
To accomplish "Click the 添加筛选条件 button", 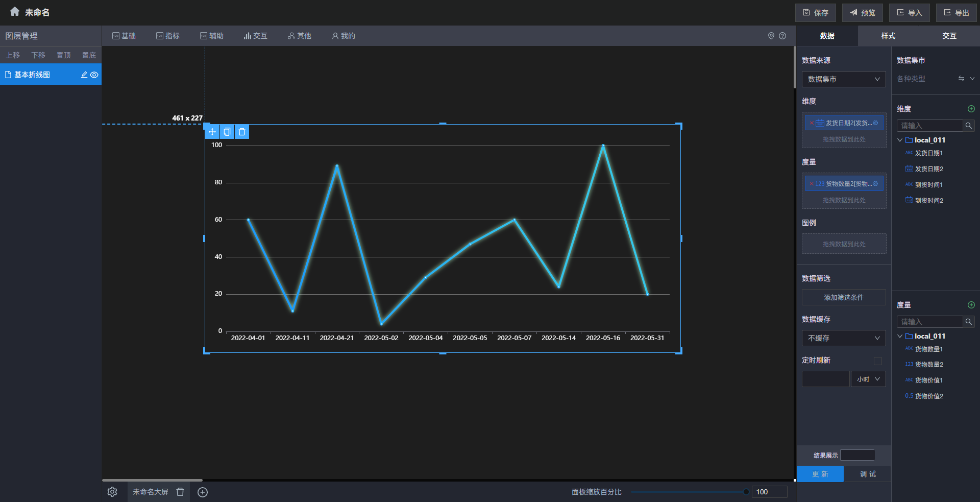I will tap(843, 297).
